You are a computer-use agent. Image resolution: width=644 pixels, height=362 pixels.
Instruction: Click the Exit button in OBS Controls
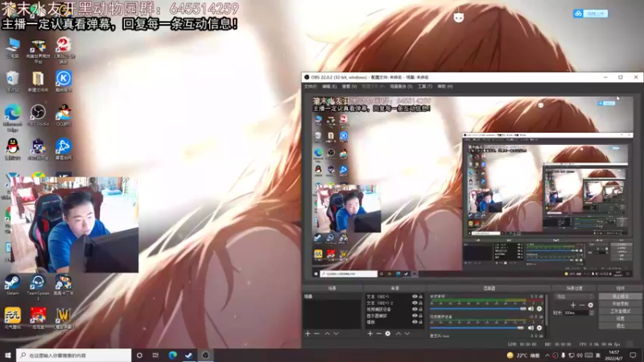pyautogui.click(x=620, y=326)
